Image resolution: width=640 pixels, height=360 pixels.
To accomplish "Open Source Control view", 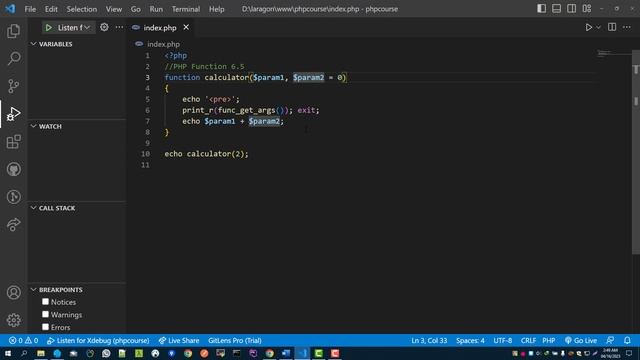I will [x=13, y=86].
